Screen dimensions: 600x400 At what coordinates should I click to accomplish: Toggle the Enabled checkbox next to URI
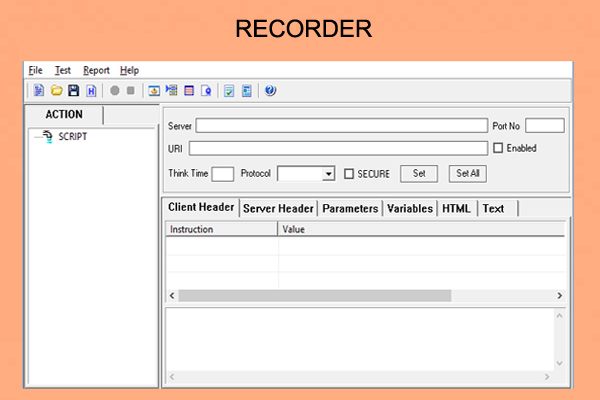[x=499, y=148]
